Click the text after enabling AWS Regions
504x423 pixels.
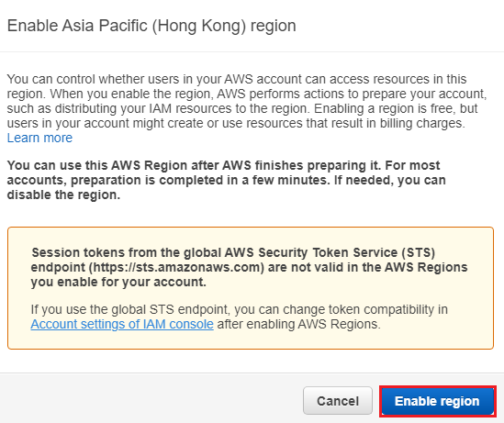[299, 324]
